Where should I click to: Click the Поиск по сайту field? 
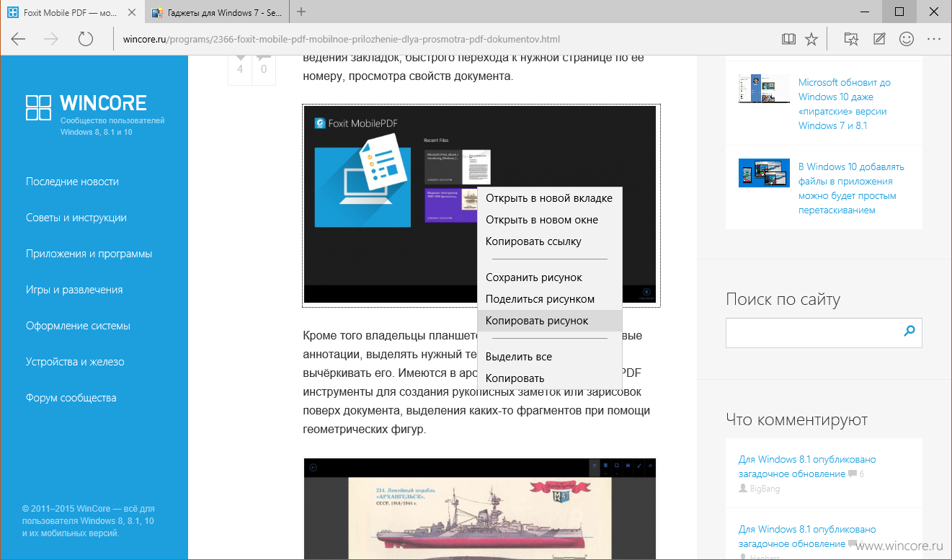coord(814,332)
